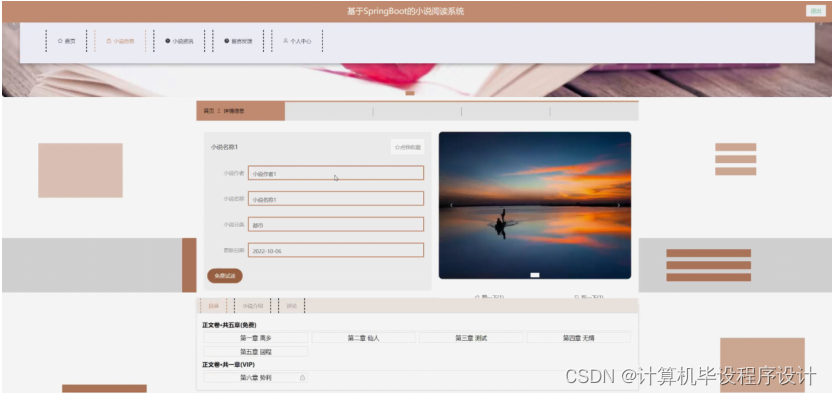Switch to the 小说介绍 tab
This screenshot has height=395, width=832.
click(x=253, y=306)
